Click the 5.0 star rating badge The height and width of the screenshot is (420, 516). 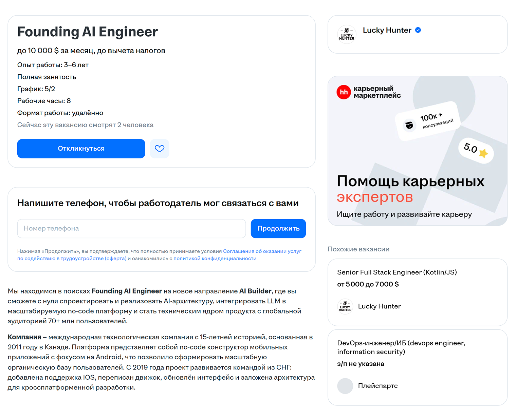pos(476,150)
